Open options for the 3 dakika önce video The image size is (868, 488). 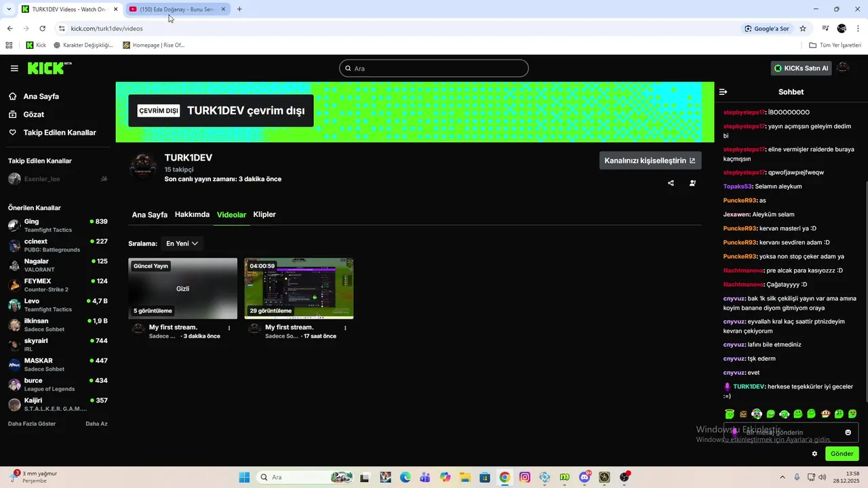(x=229, y=328)
